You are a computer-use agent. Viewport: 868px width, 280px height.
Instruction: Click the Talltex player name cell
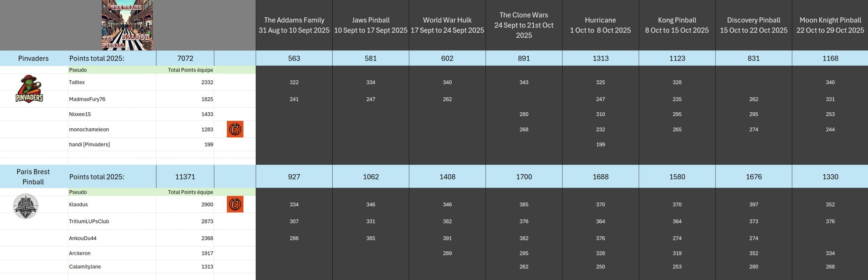(112, 82)
